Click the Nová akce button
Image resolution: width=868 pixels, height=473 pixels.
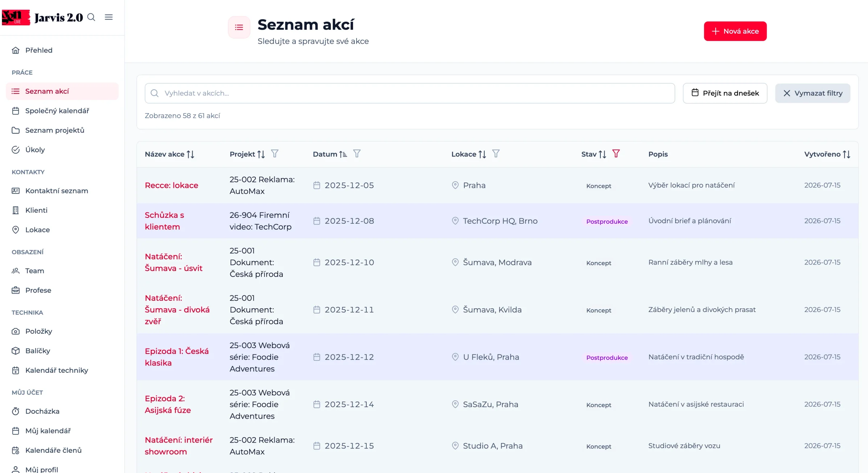coord(735,31)
